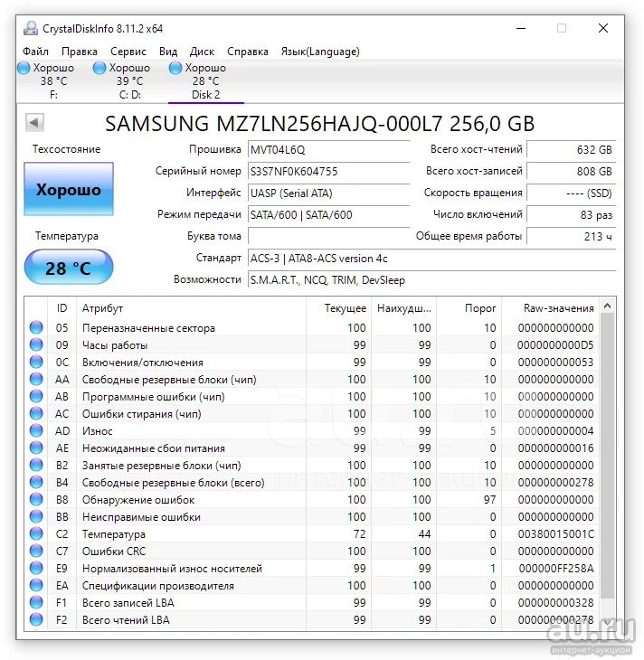Click the Режим передачи field SATA/600
The height and width of the screenshot is (660, 644).
328,214
